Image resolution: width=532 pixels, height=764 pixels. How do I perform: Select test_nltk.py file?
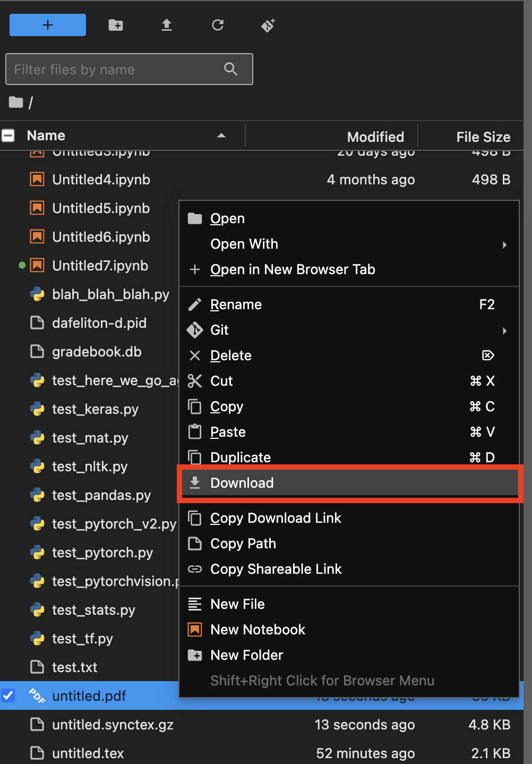[89, 466]
